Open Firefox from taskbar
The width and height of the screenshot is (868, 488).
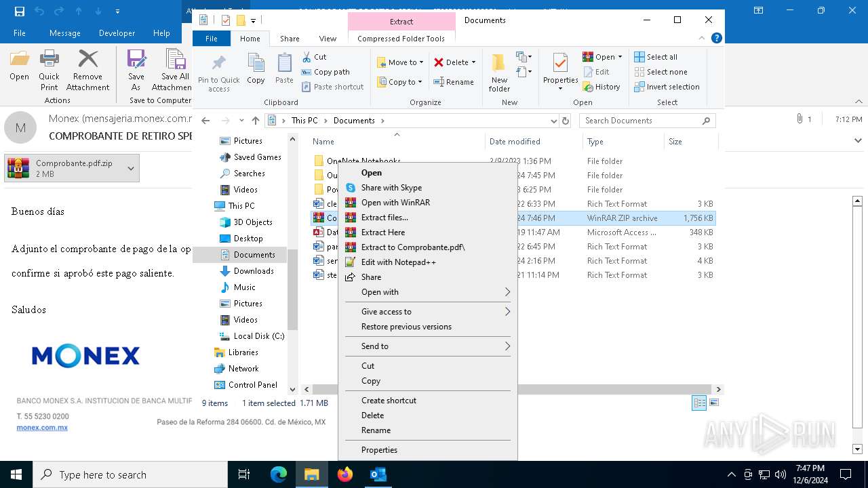pyautogui.click(x=345, y=474)
